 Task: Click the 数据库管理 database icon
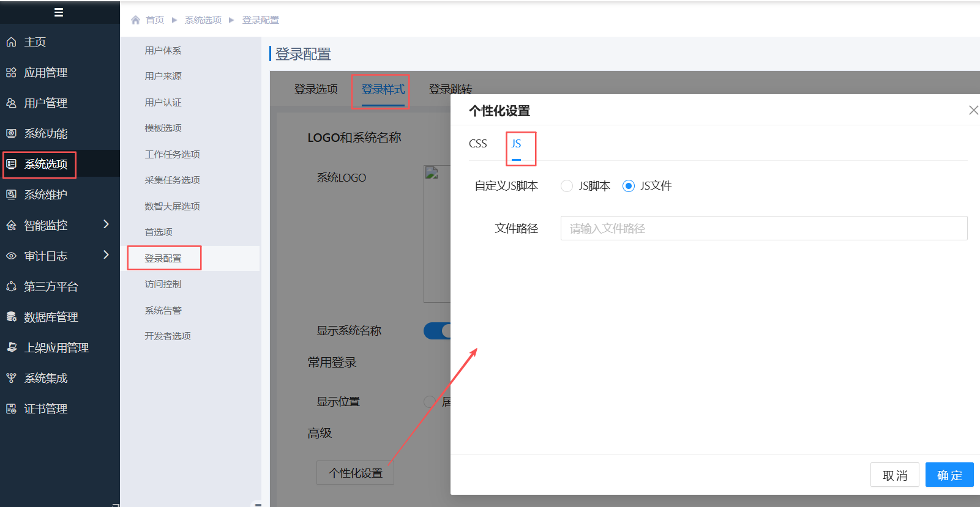coord(11,317)
